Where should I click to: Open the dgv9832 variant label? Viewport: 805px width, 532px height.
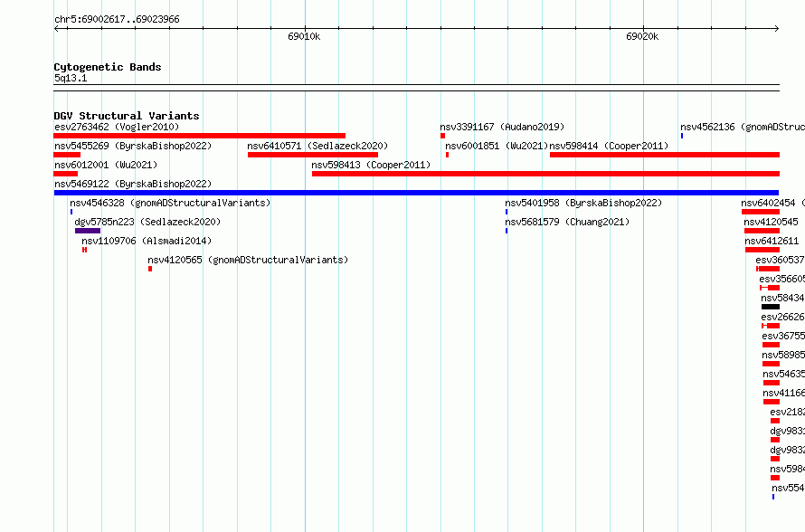point(787,450)
